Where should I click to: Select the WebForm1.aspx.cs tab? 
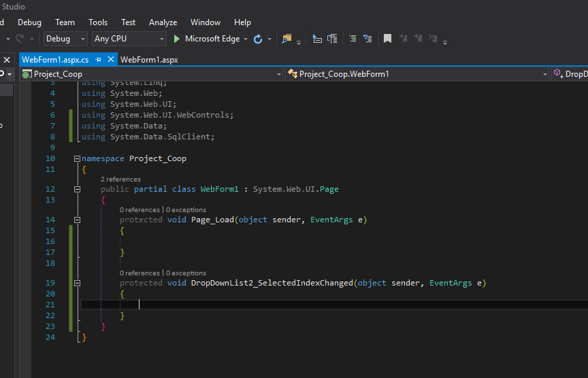pyautogui.click(x=56, y=60)
